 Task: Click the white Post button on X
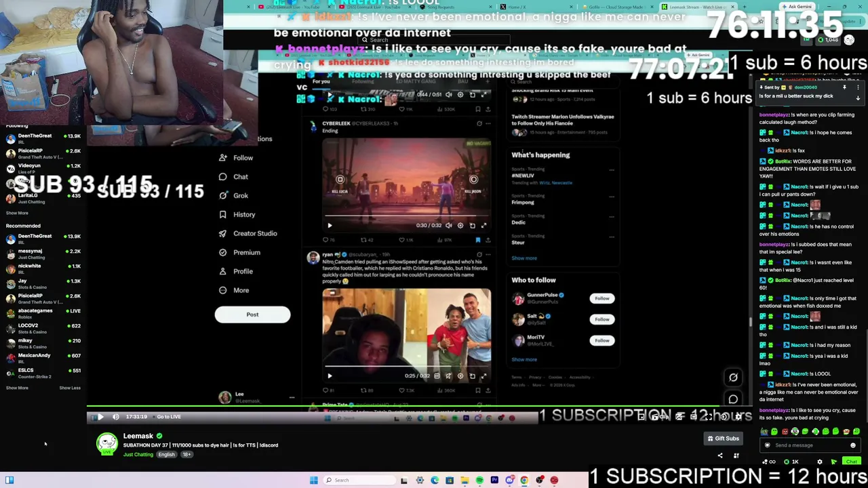(252, 314)
